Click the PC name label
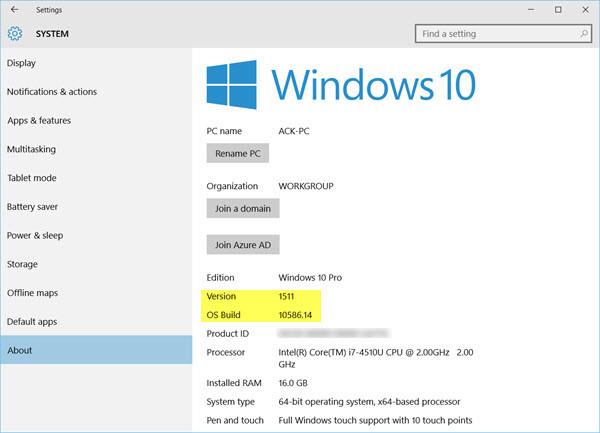Image resolution: width=600 pixels, height=433 pixels. pos(224,131)
